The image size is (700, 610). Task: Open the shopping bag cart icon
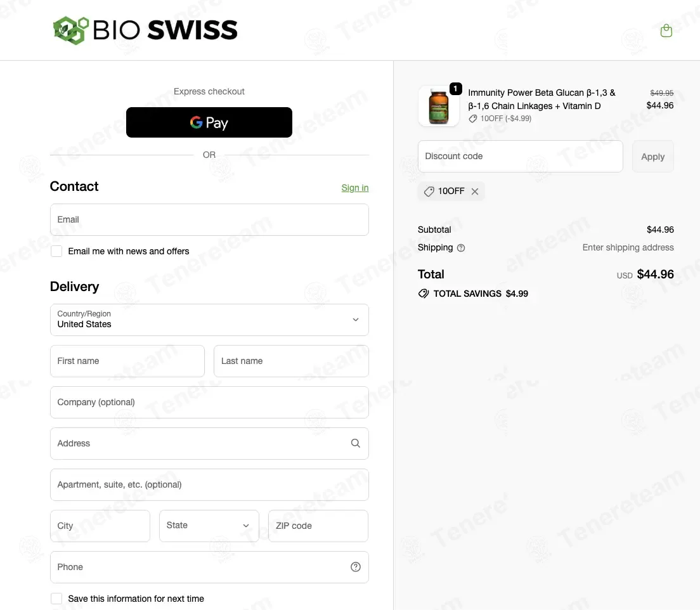click(666, 30)
